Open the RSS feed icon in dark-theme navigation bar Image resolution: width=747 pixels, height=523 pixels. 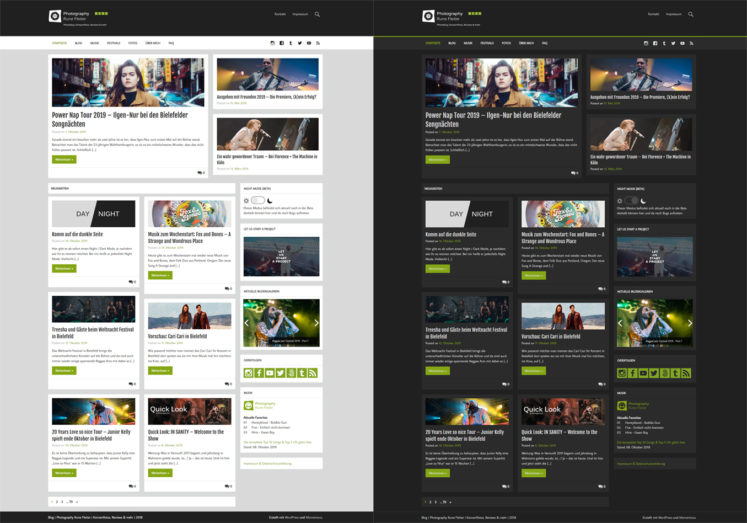point(692,44)
